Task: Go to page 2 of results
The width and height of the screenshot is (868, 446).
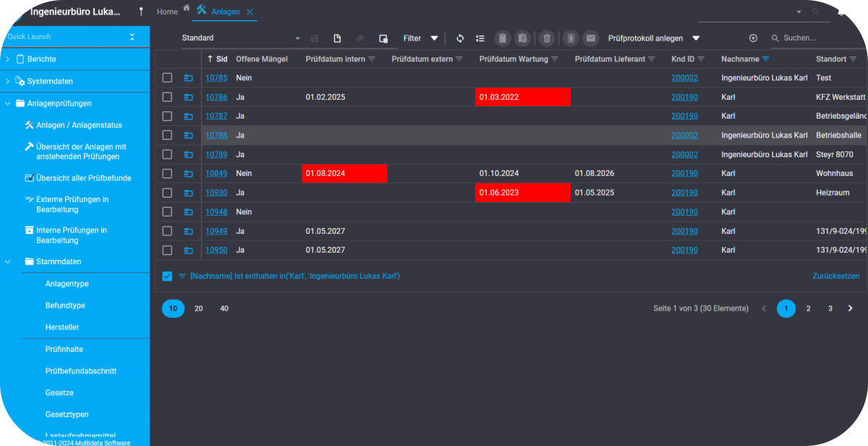Action: 808,308
